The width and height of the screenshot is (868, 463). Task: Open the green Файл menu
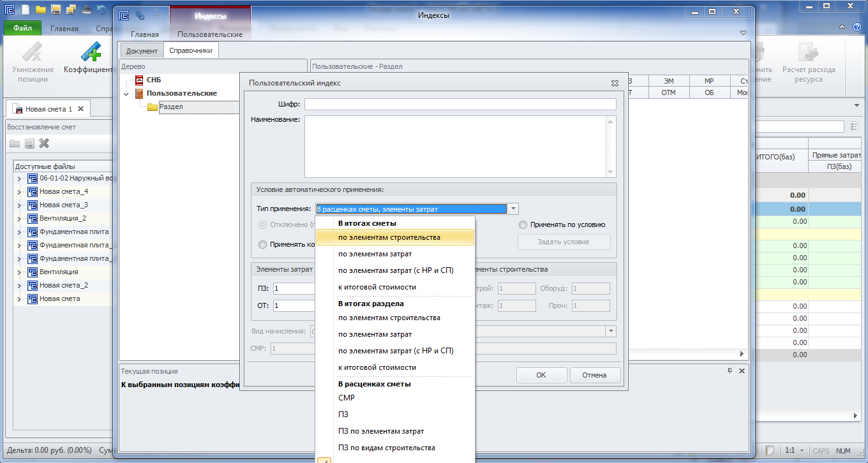(22, 28)
